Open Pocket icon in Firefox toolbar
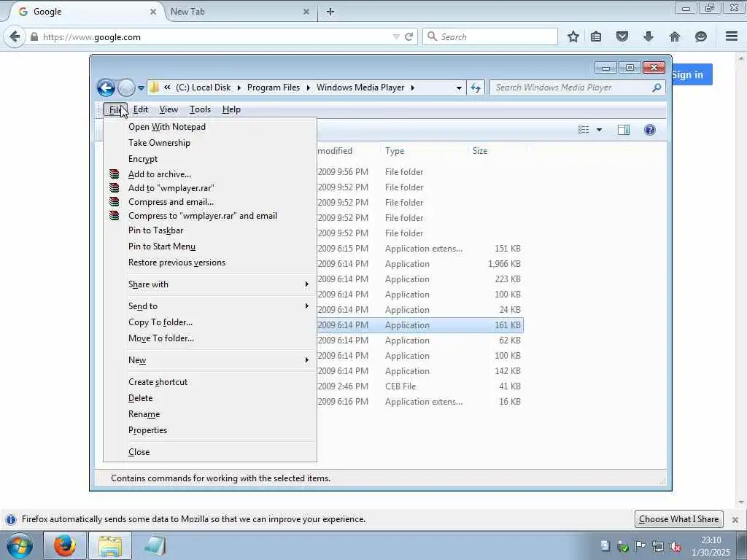This screenshot has width=747, height=560. pos(622,36)
